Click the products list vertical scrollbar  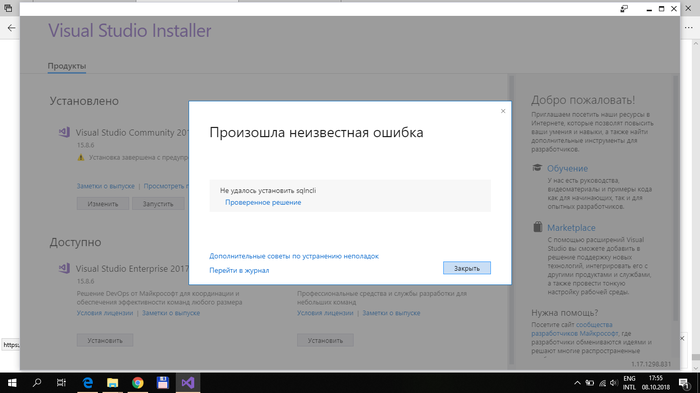[512, 219]
